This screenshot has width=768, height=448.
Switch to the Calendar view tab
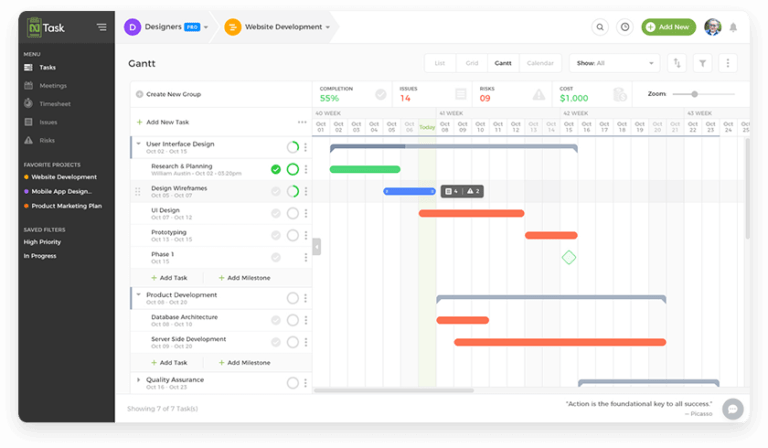click(540, 63)
